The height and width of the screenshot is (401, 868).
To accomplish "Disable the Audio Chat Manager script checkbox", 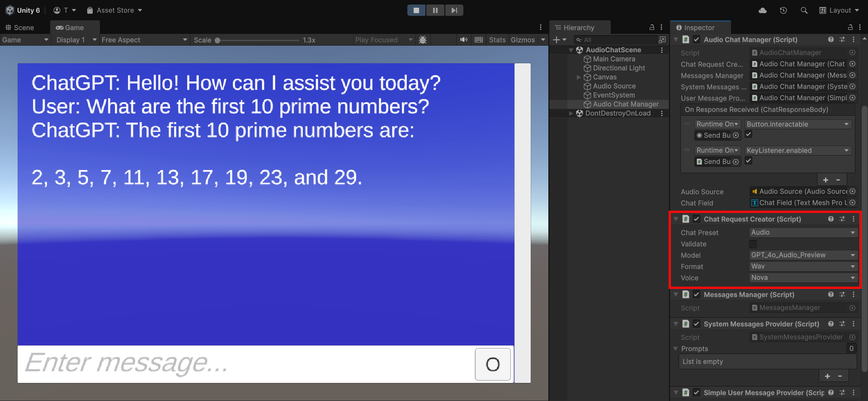I will point(697,40).
